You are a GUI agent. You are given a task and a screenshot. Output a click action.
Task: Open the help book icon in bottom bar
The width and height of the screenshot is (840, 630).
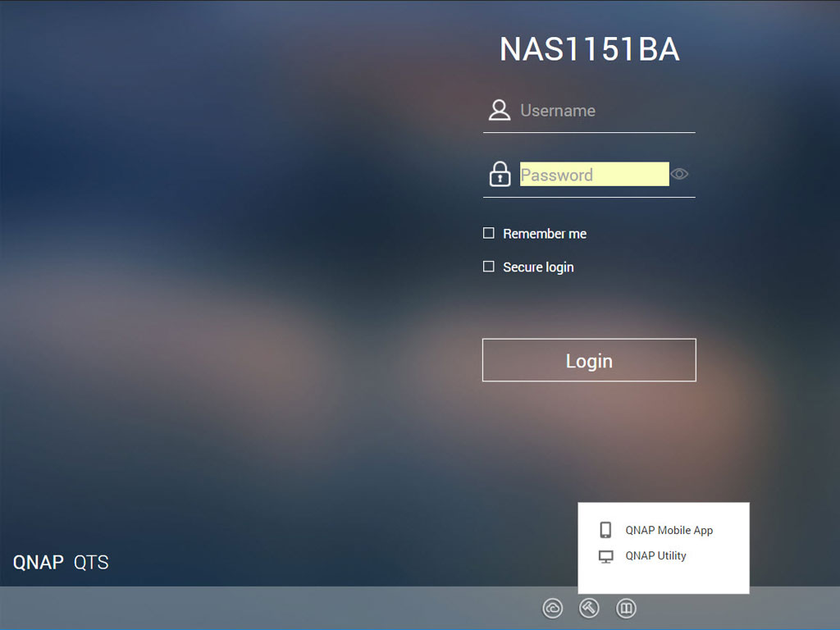tap(626, 608)
